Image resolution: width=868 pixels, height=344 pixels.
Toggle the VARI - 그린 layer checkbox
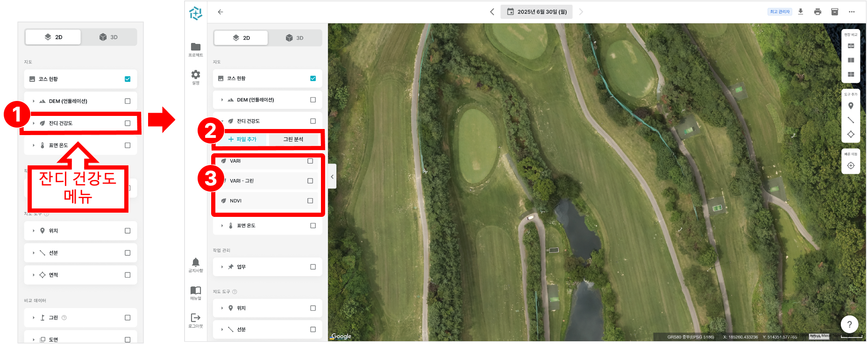pyautogui.click(x=310, y=181)
